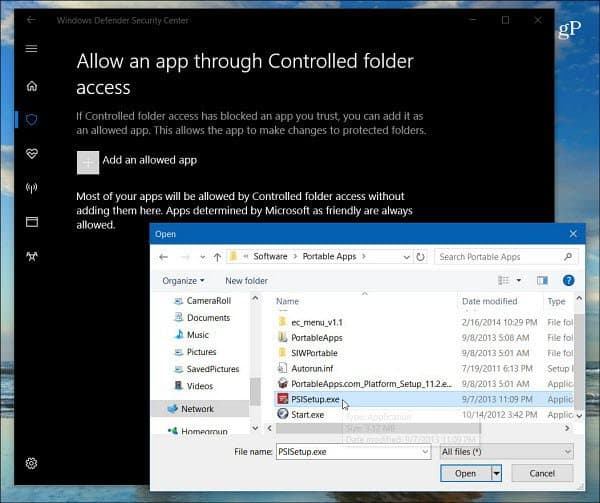This screenshot has height=503, width=600.
Task: Sort by Type column header
Action: click(556, 301)
